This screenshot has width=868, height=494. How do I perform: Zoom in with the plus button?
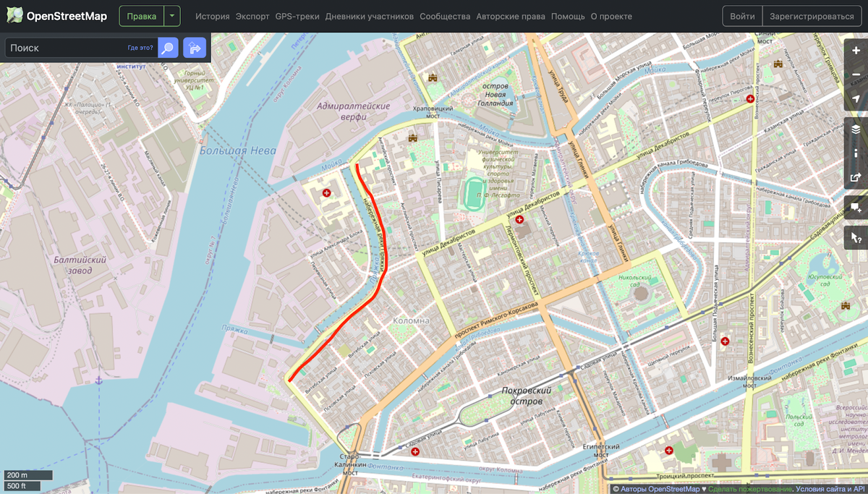pyautogui.click(x=856, y=51)
